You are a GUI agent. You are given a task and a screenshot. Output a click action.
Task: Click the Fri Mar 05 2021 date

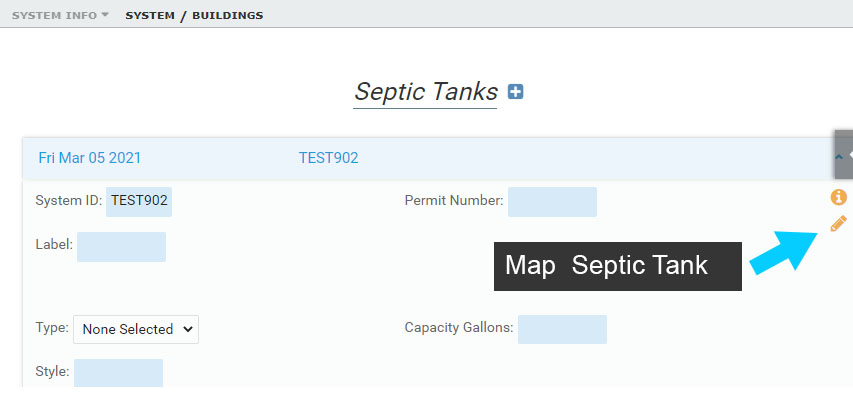pyautogui.click(x=89, y=158)
